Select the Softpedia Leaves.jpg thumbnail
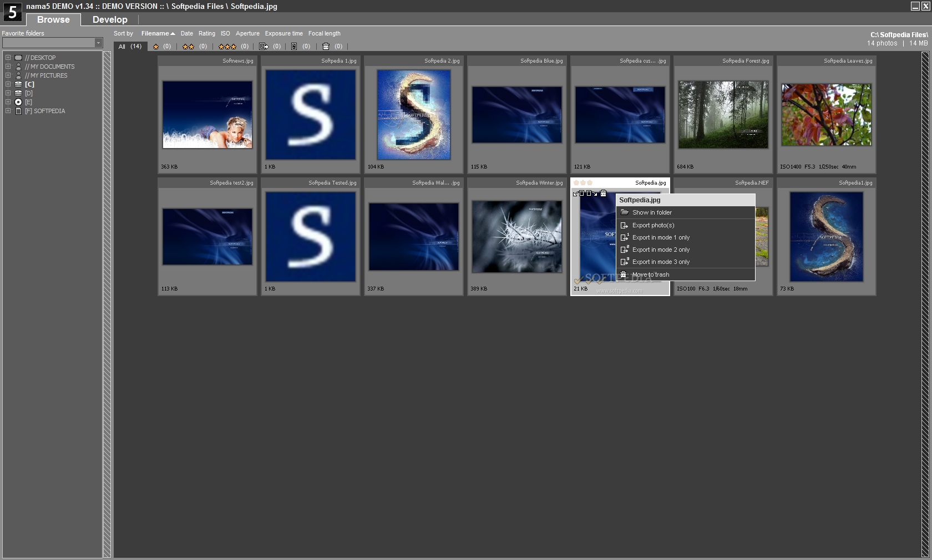Image resolution: width=932 pixels, height=560 pixels. (x=827, y=115)
